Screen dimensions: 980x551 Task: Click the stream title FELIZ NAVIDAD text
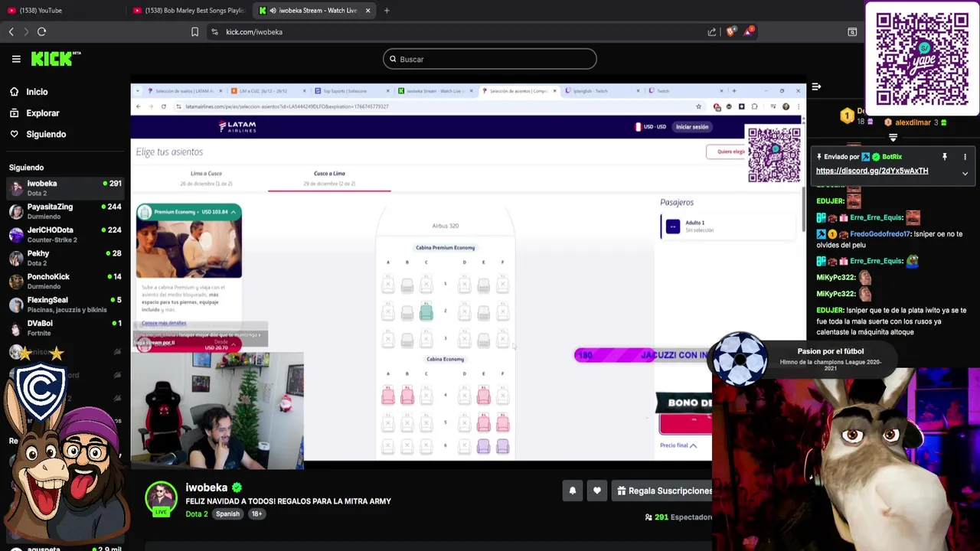pos(288,501)
